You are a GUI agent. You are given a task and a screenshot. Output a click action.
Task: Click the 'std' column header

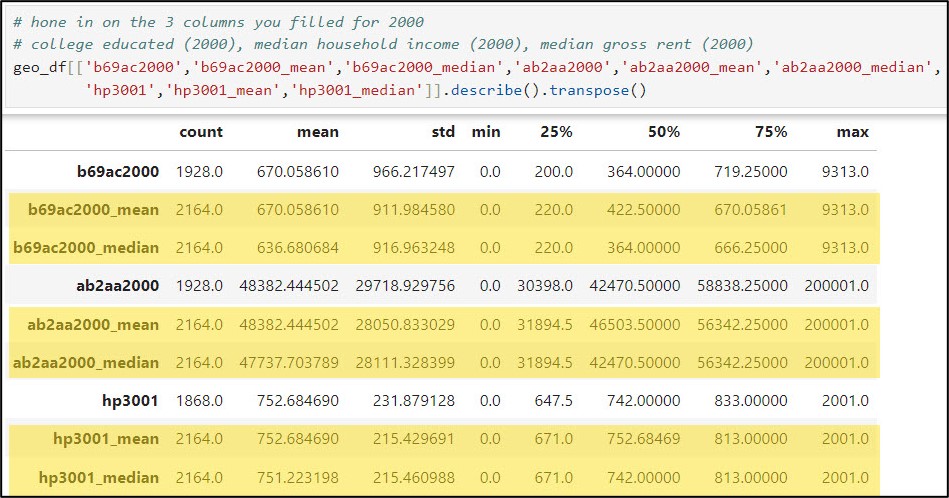(443, 132)
